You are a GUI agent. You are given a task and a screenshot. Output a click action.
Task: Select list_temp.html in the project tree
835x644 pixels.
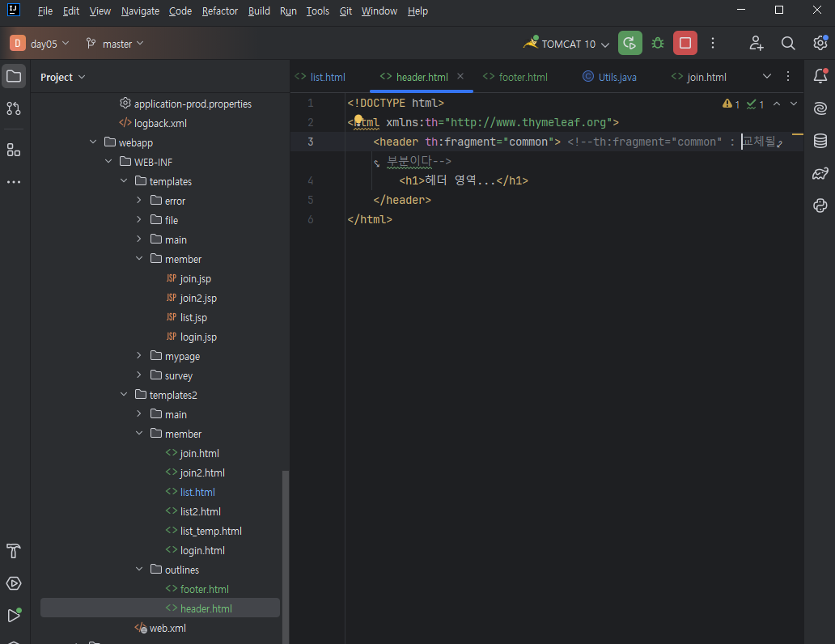[204, 531]
